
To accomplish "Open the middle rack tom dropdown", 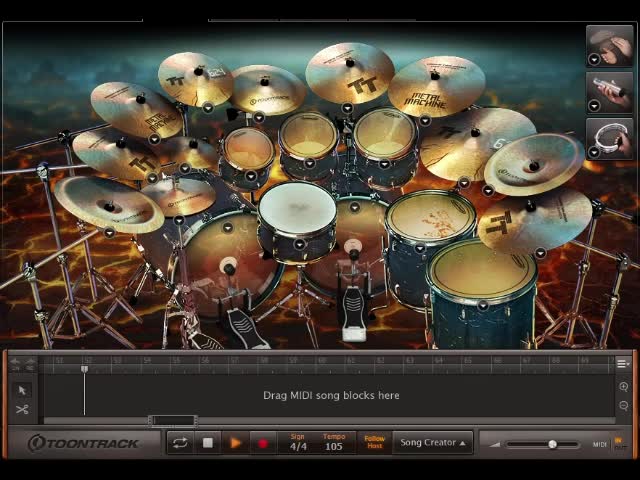I will pos(309,164).
